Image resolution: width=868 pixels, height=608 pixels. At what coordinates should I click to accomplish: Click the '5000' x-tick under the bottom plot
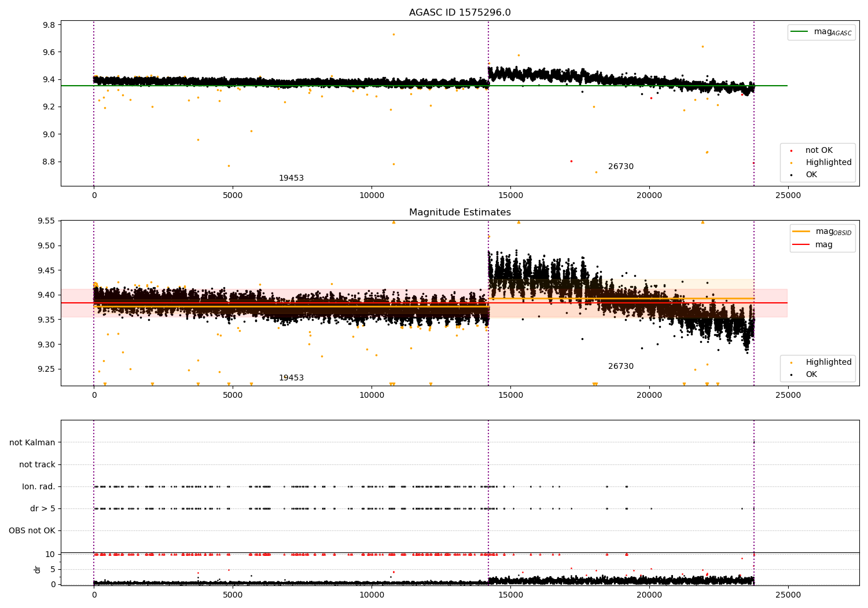233,595
